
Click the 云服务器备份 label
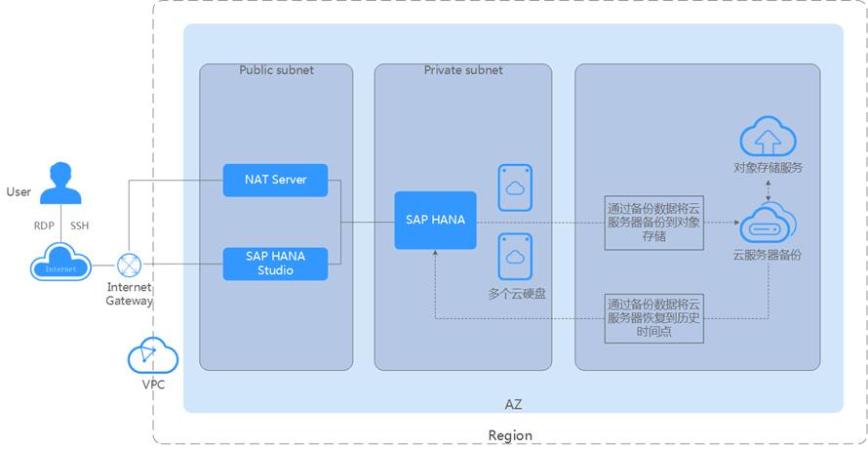coord(768,256)
